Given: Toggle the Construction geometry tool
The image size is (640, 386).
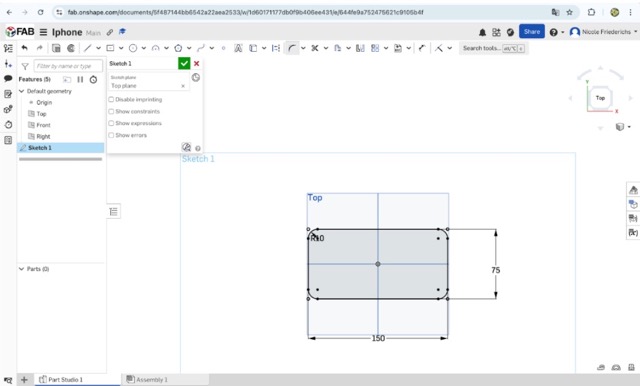Looking at the screenshot, I should click(x=276, y=48).
